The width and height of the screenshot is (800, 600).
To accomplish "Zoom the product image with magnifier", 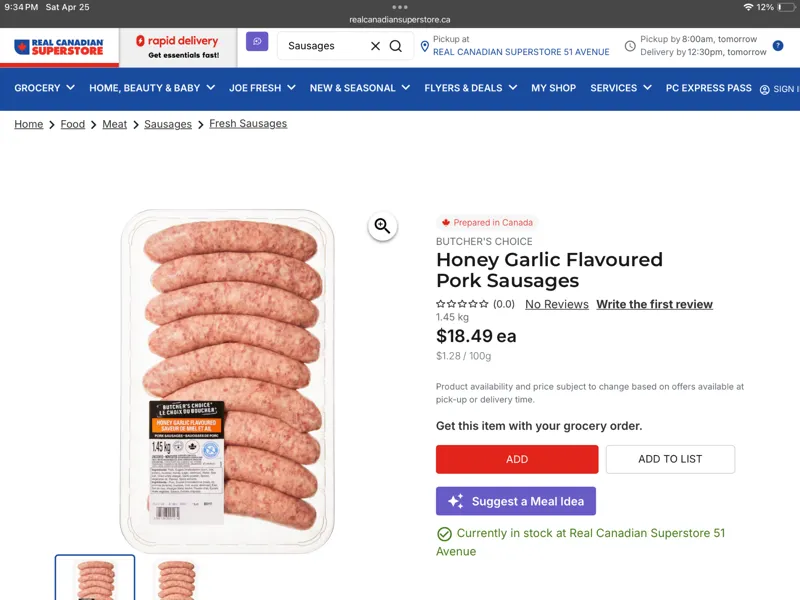I will [383, 226].
